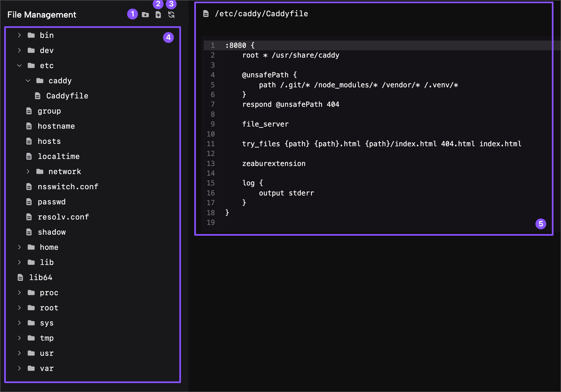Click the '@unsafePath {' line

pos(269,75)
